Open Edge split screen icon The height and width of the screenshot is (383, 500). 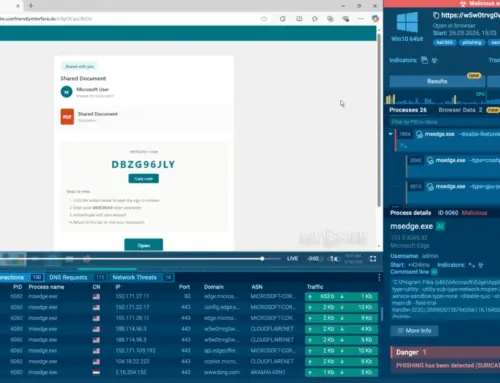point(299,19)
